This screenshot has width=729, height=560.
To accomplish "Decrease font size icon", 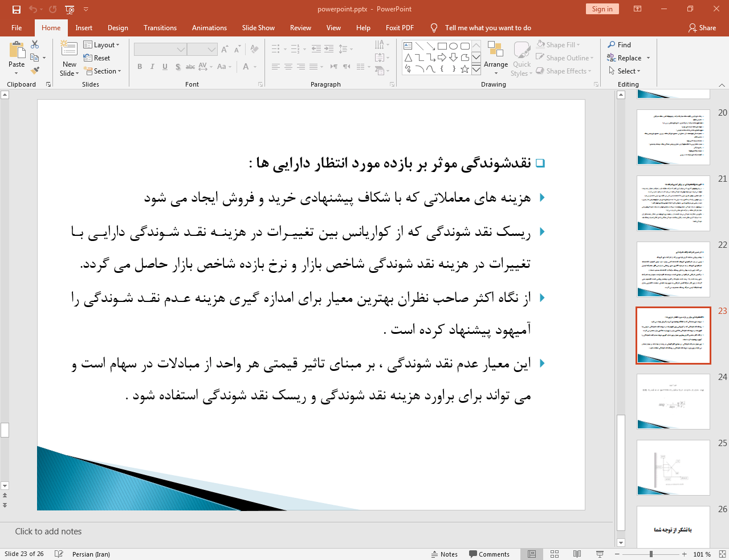I will click(237, 50).
